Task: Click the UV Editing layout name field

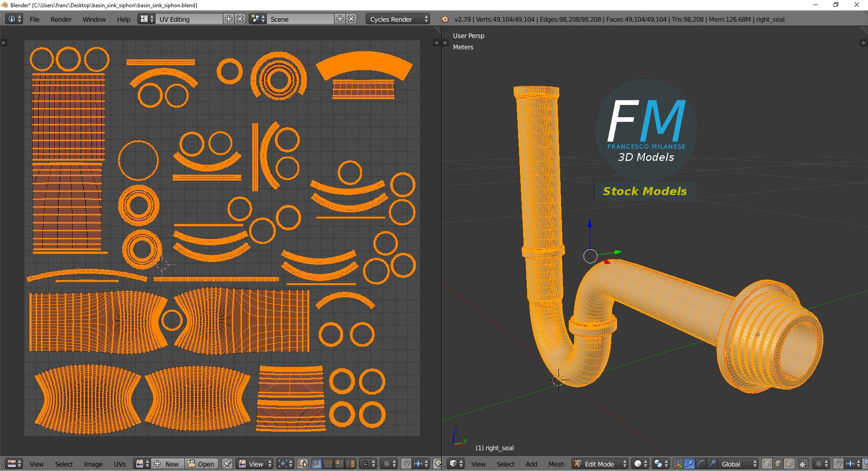Action: click(190, 19)
